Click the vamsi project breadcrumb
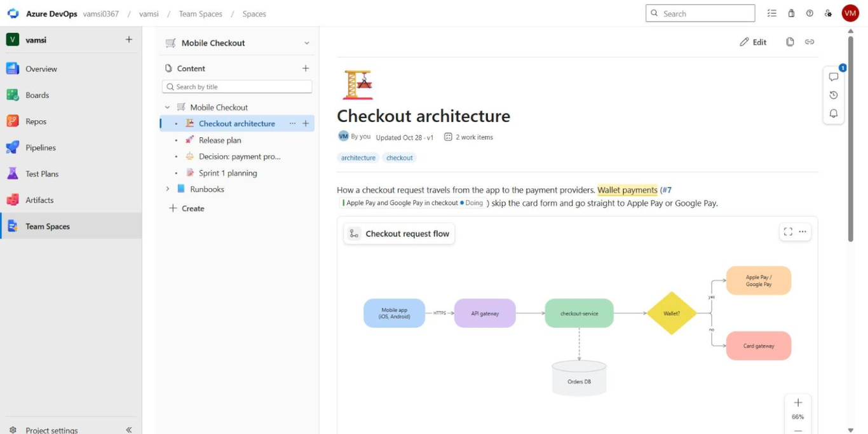This screenshot has height=434, width=868. pos(149,13)
